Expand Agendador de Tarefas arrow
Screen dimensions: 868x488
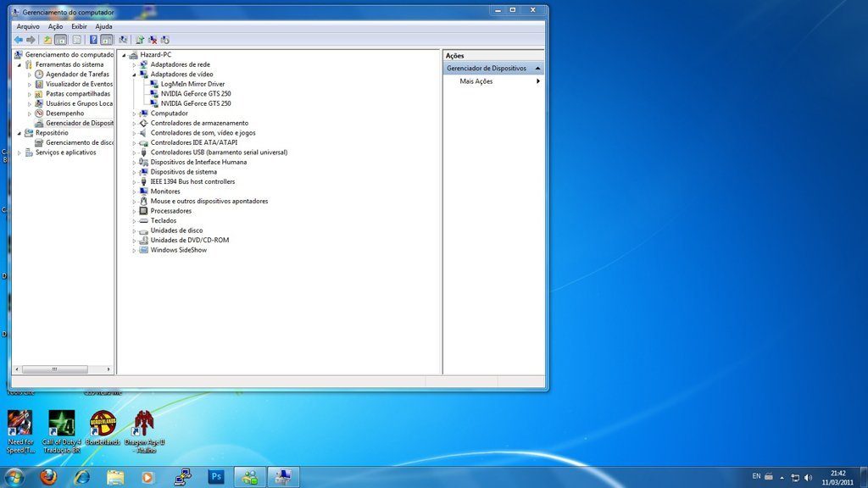click(30, 75)
